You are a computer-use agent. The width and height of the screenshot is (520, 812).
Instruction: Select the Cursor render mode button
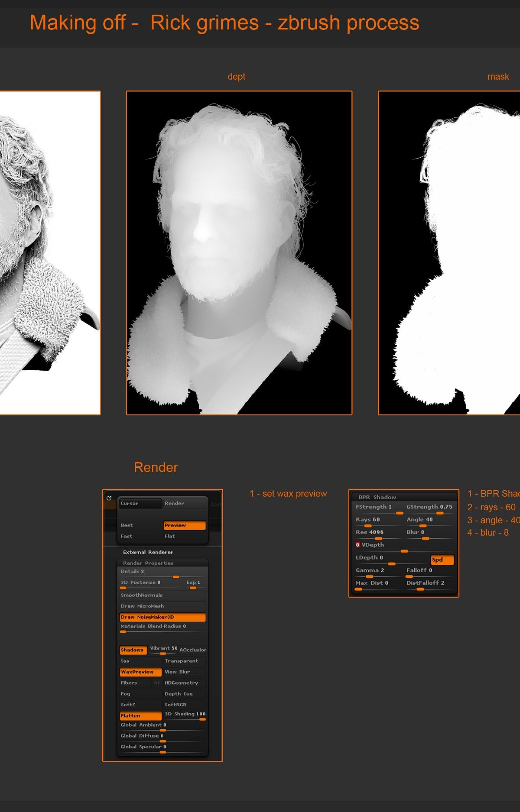tap(140, 503)
